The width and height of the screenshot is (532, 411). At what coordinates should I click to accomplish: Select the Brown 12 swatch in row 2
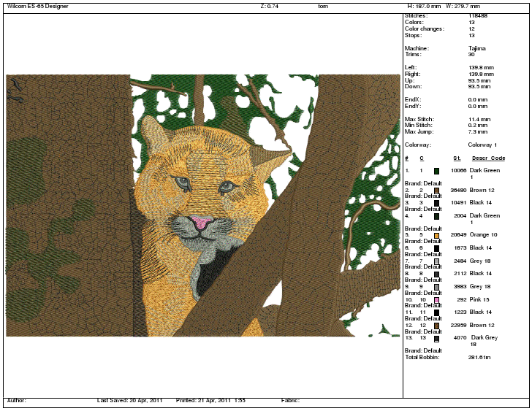pyautogui.click(x=436, y=190)
